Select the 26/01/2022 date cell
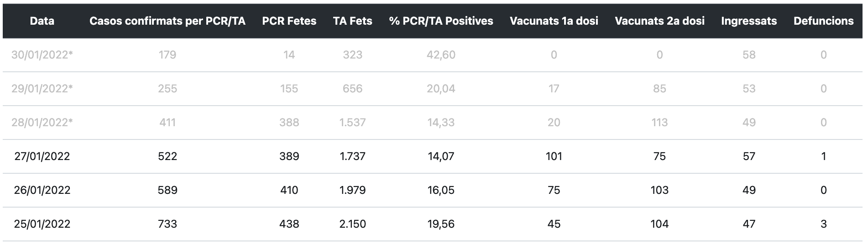Viewport: 868px width, 246px height. click(x=42, y=190)
